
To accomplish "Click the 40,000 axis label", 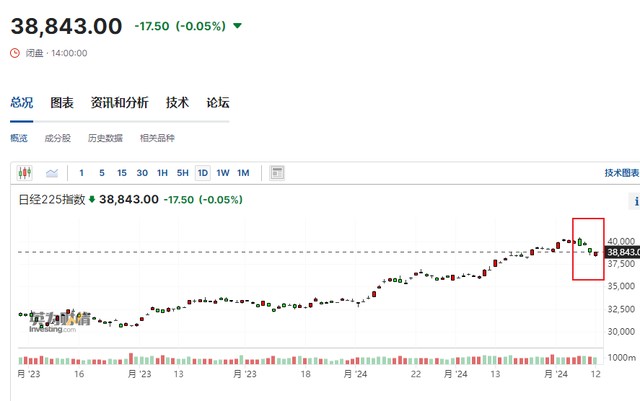I will (x=621, y=241).
